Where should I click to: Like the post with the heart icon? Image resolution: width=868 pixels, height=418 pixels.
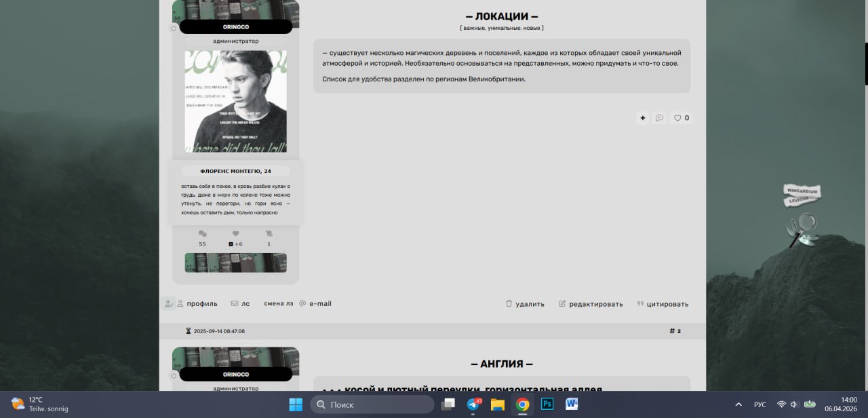[677, 118]
